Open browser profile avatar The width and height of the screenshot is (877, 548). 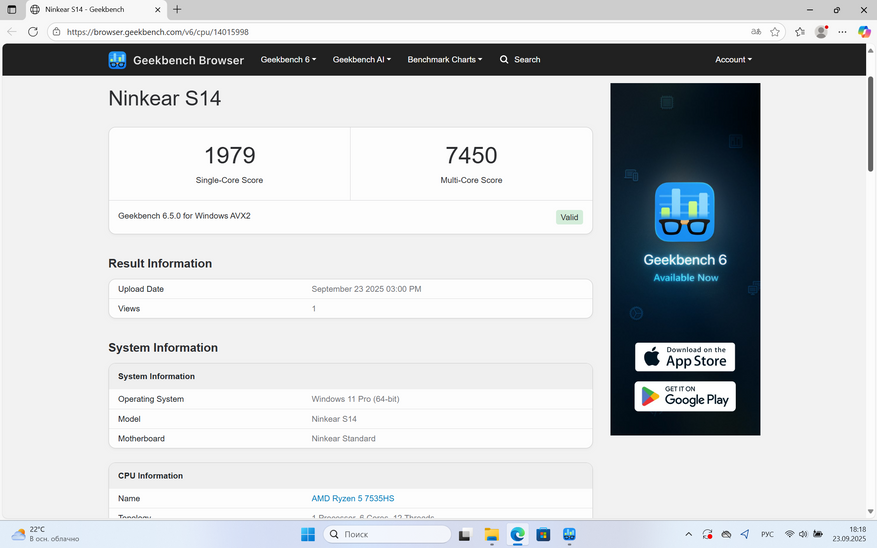[x=821, y=32]
